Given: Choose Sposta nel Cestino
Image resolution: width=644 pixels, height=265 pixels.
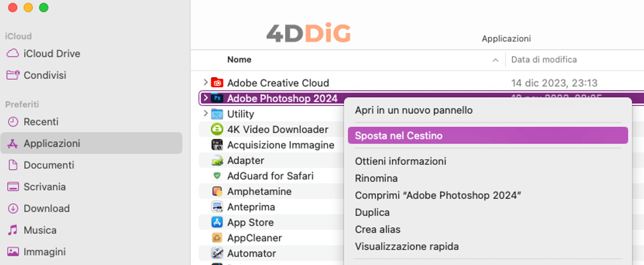Looking at the screenshot, I should click(x=487, y=135).
